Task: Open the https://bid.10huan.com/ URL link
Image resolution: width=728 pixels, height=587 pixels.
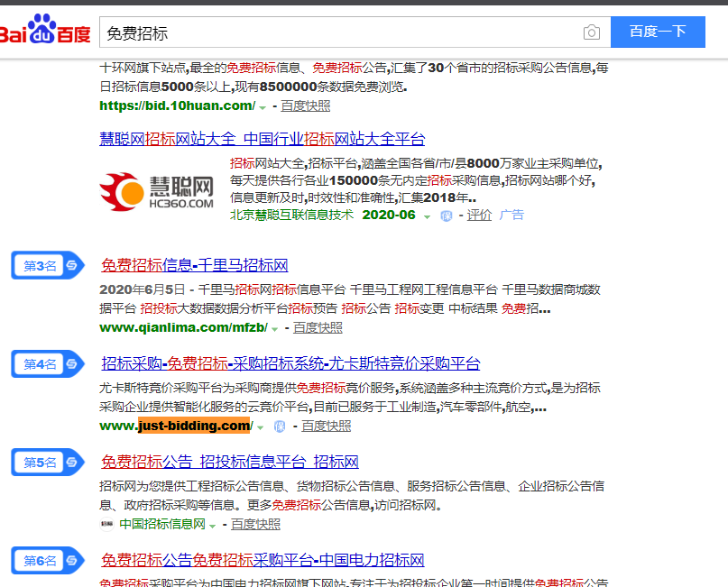Action: 178,105
